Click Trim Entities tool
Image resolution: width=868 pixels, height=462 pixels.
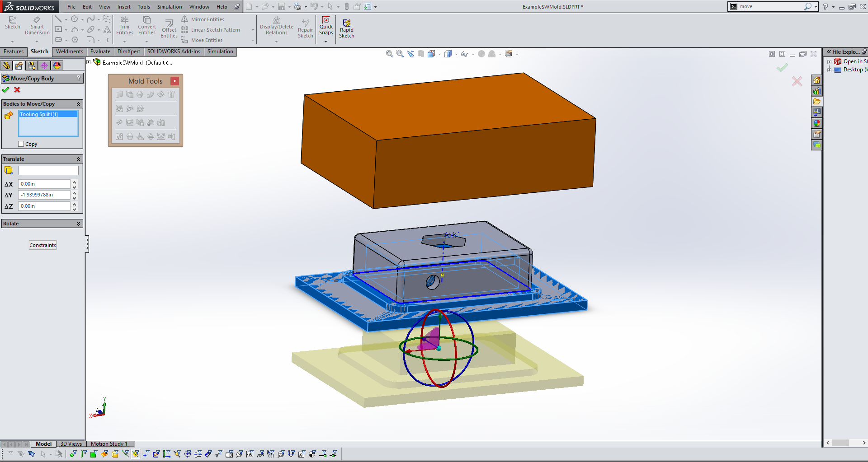click(x=124, y=26)
